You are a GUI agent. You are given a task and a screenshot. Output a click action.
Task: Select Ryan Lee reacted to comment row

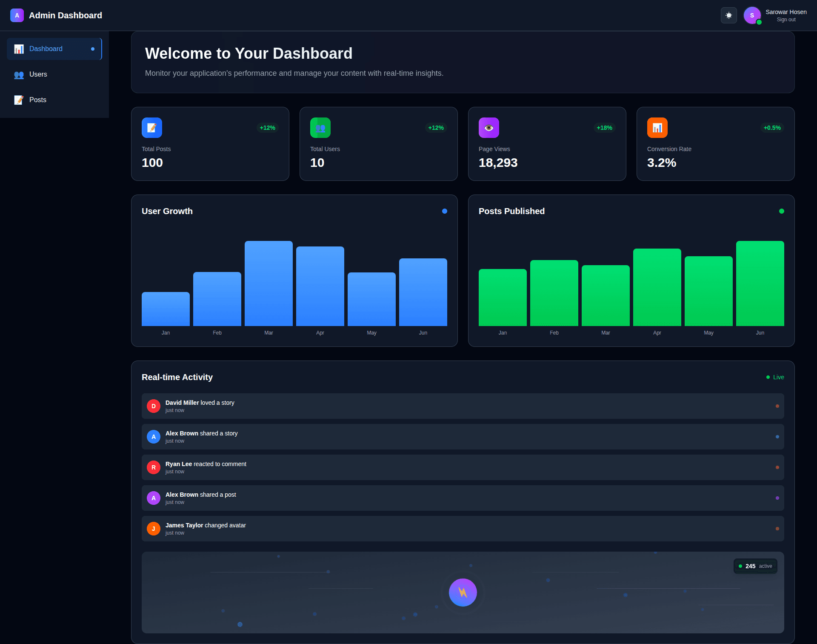463,467
